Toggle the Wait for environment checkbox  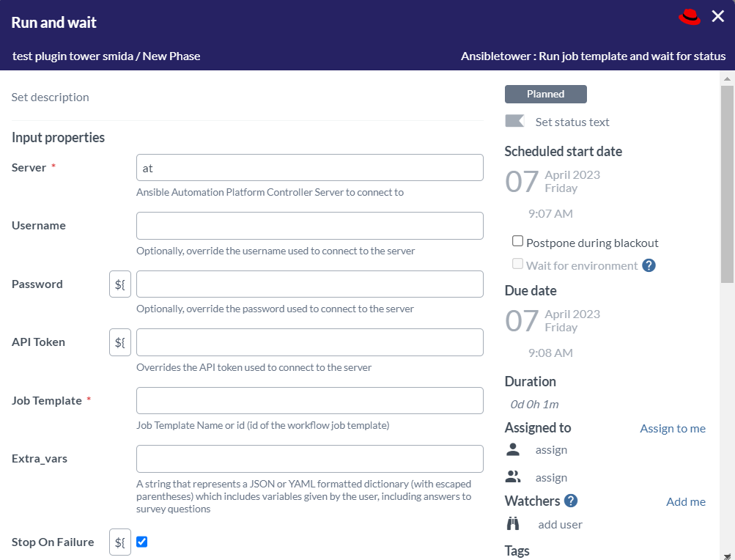click(x=517, y=264)
